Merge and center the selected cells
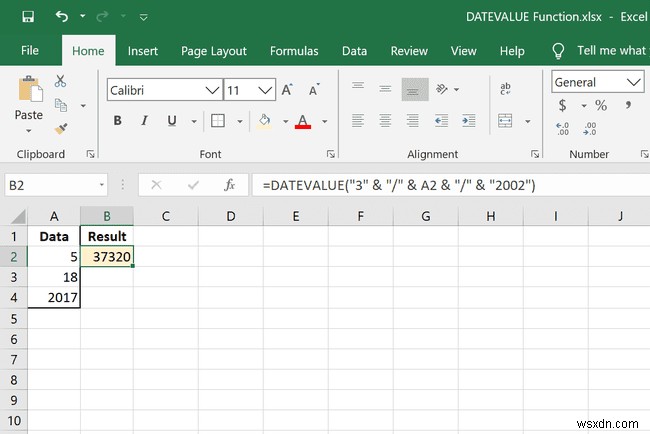650x434 pixels. tap(505, 121)
